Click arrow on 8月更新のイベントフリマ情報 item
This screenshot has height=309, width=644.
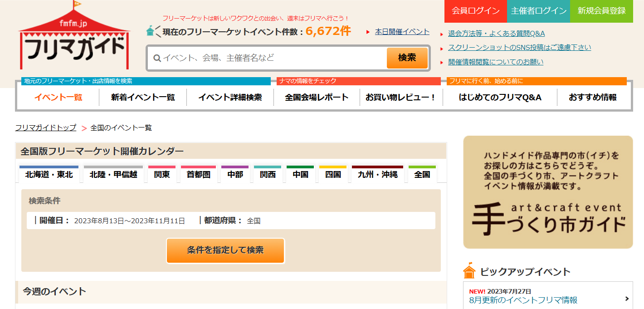[x=627, y=299]
